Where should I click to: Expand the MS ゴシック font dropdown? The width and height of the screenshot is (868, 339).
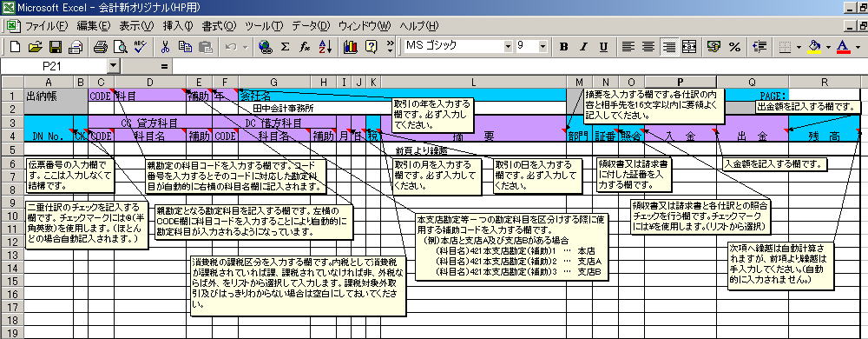click(508, 47)
